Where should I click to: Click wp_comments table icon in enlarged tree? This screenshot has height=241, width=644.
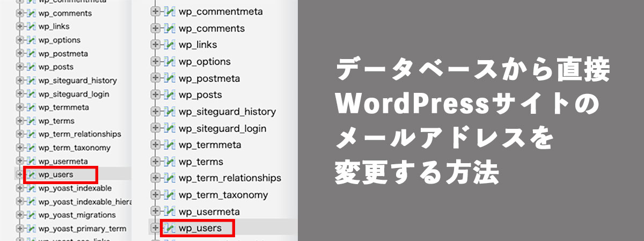coord(170,28)
